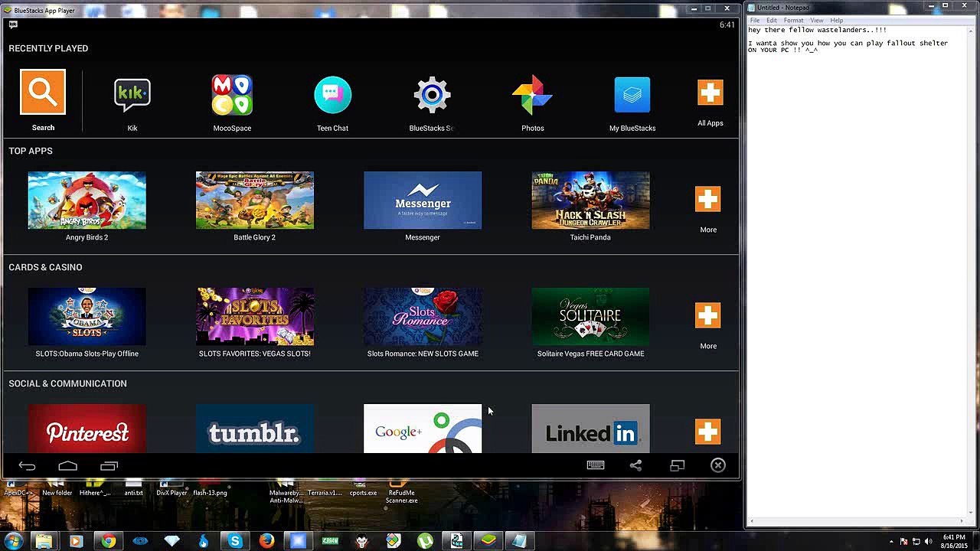The height and width of the screenshot is (551, 980).
Task: Open Slots Romance tile
Action: (x=423, y=317)
